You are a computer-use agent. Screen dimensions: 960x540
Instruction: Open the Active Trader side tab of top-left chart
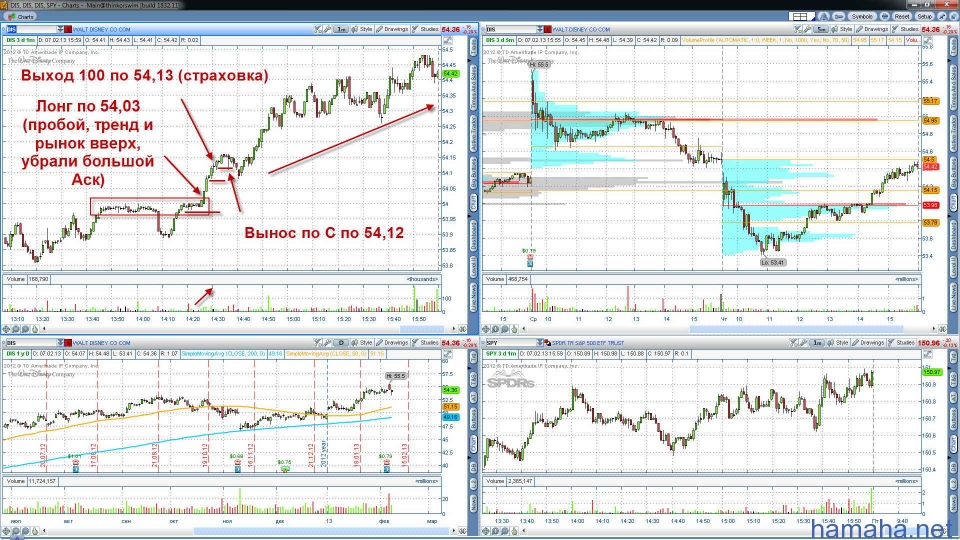click(x=473, y=133)
